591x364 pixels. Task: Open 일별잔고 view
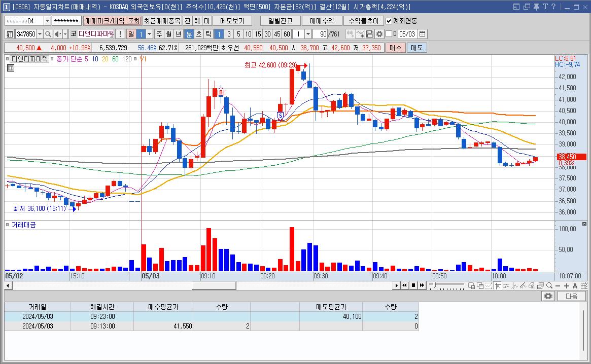pos(281,21)
